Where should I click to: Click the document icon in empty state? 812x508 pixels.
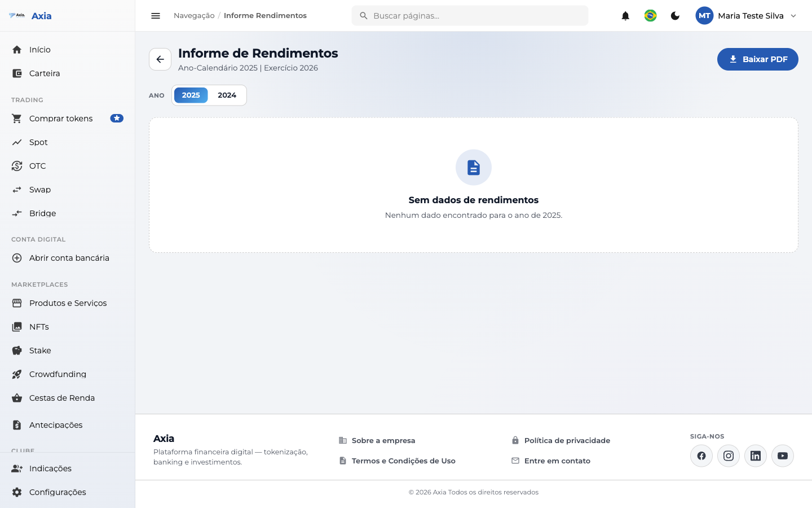[x=474, y=168]
